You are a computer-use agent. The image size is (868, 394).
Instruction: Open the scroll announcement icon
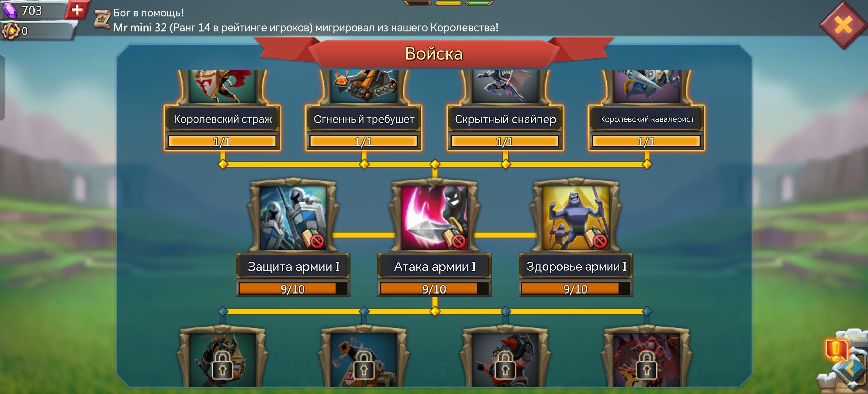click(x=102, y=20)
